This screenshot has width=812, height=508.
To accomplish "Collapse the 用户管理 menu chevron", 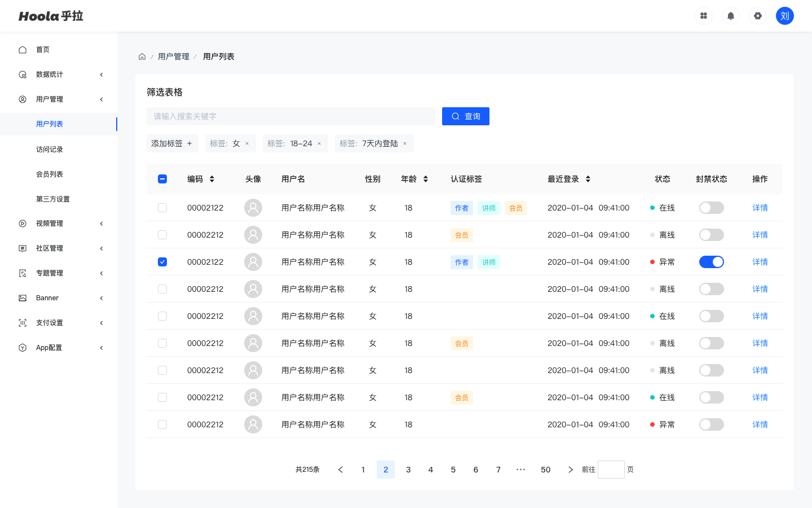I will (101, 99).
